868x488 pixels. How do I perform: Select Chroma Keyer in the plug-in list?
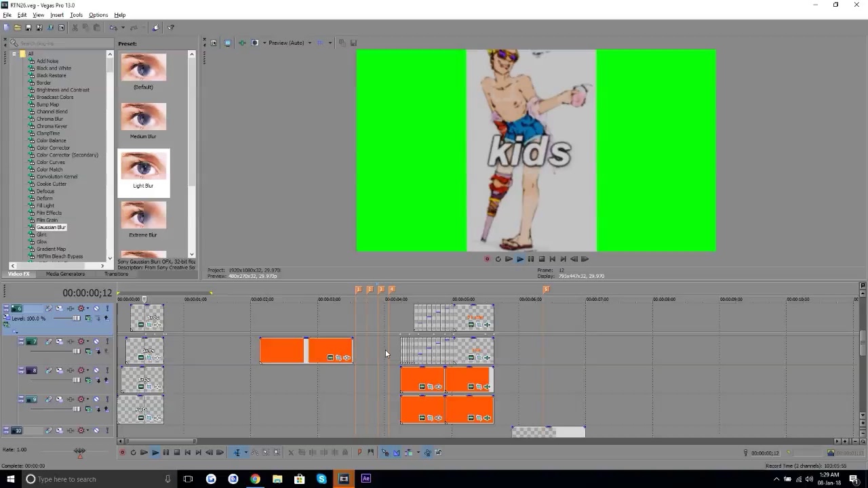coord(52,126)
